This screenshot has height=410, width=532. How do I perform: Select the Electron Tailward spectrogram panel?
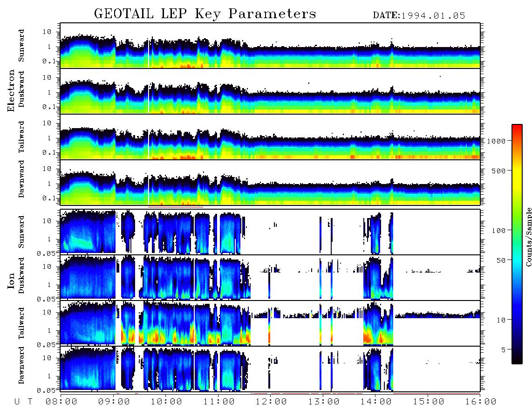tap(270, 137)
